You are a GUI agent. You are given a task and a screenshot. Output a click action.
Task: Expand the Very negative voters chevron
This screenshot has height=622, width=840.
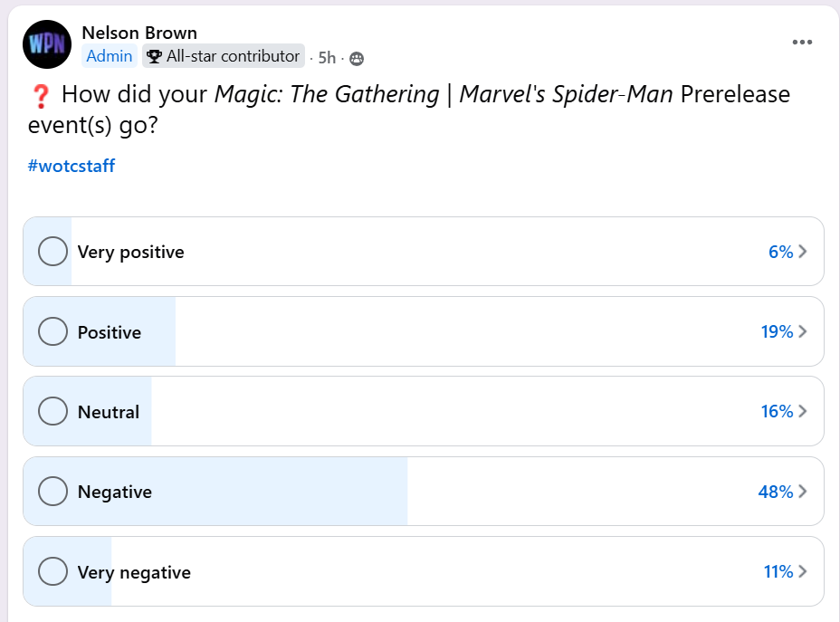tap(803, 572)
